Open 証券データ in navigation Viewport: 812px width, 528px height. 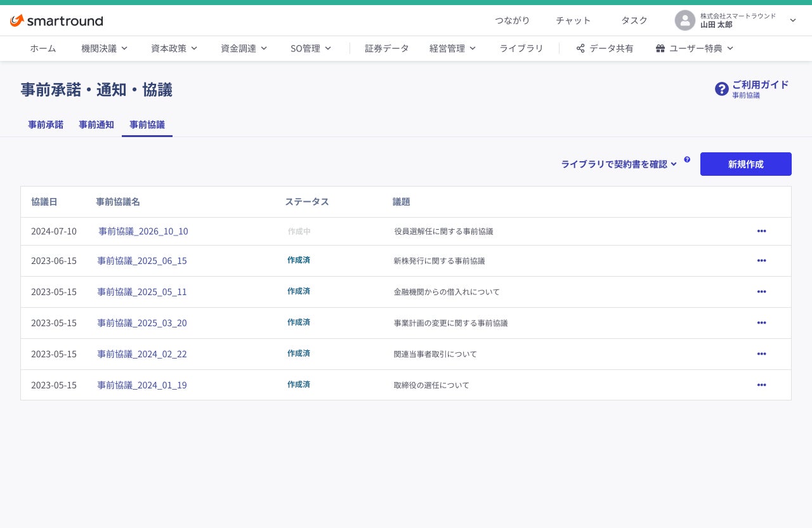(x=387, y=48)
